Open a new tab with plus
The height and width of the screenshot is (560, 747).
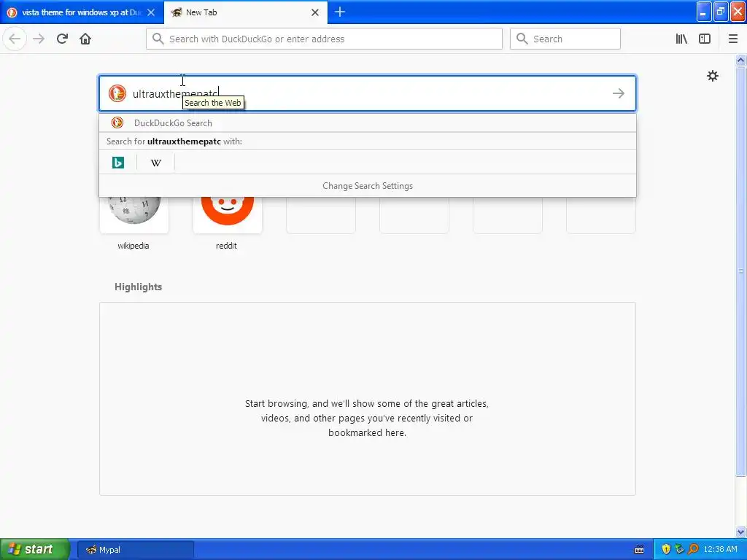pos(340,12)
